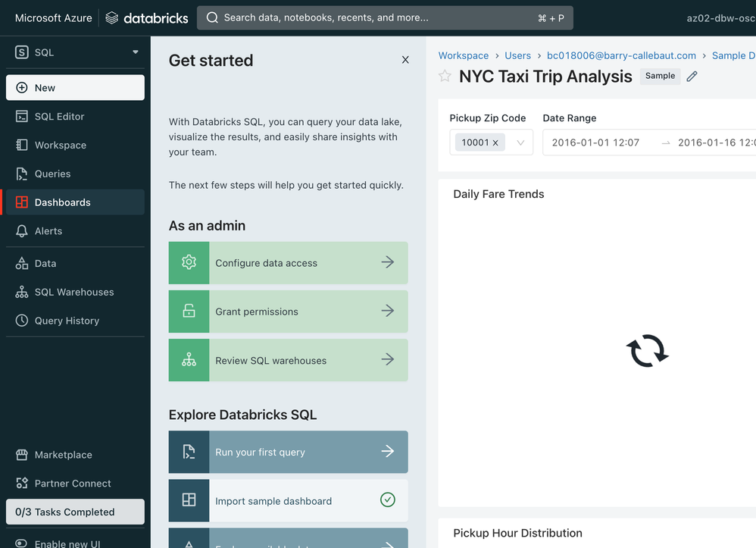Click the New button

tap(75, 87)
